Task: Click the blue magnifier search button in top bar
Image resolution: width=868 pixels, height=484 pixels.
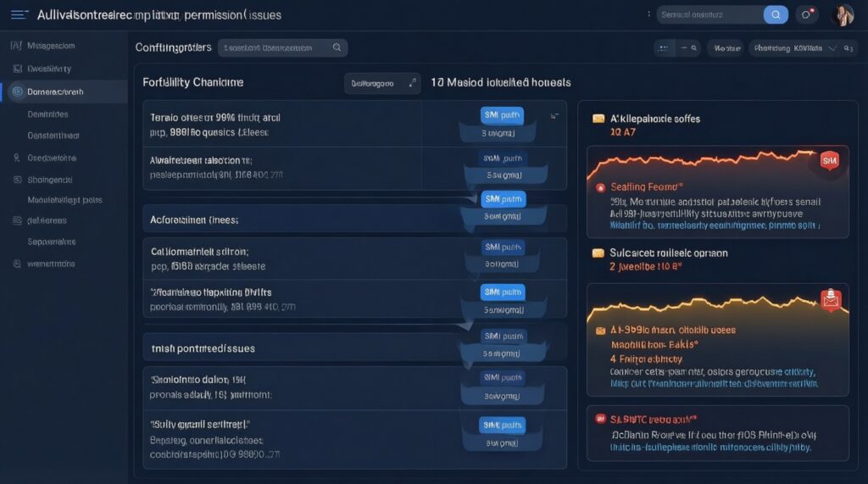Action: [x=776, y=15]
